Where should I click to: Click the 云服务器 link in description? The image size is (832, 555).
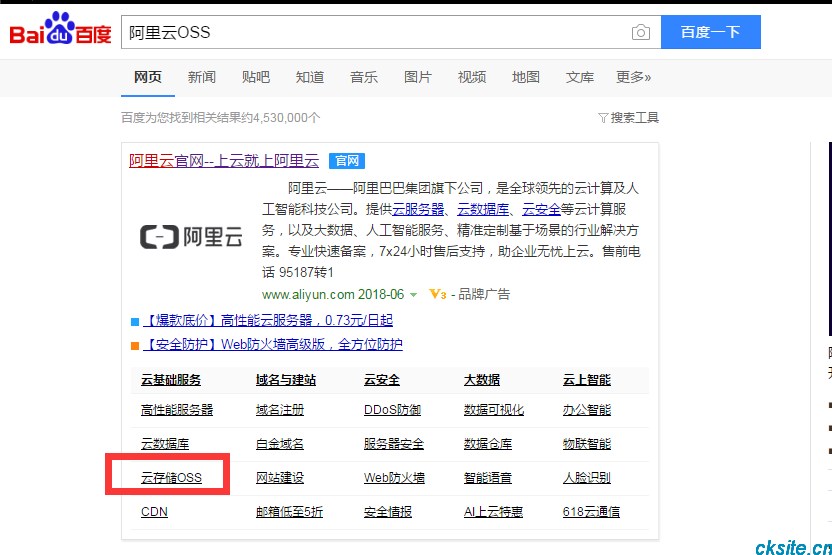coord(418,210)
